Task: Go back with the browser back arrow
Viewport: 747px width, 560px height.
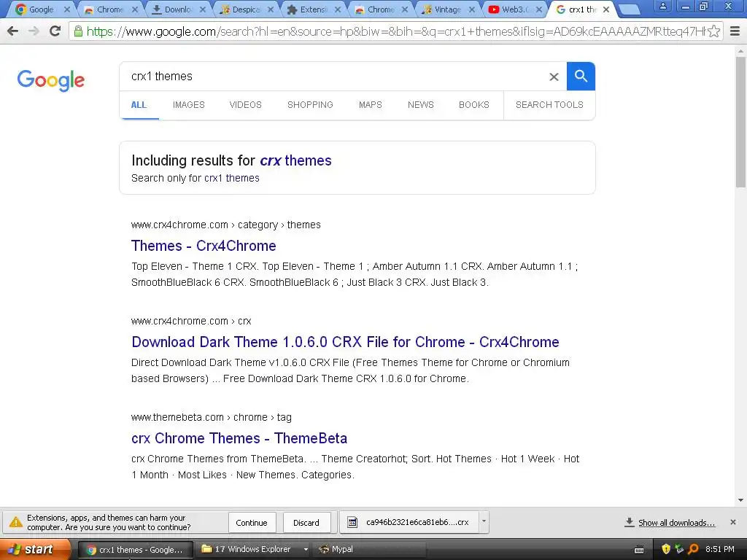Action: (x=13, y=31)
